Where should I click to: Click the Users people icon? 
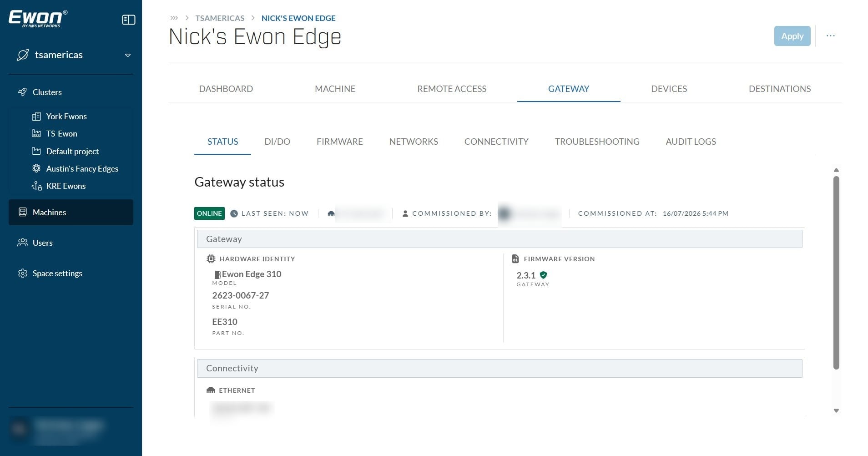tap(22, 243)
